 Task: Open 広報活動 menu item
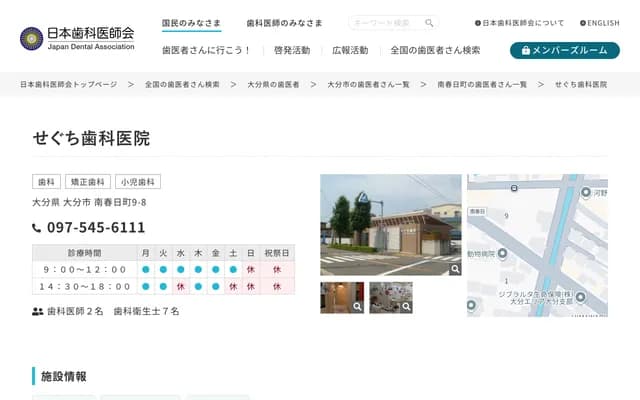[350, 50]
